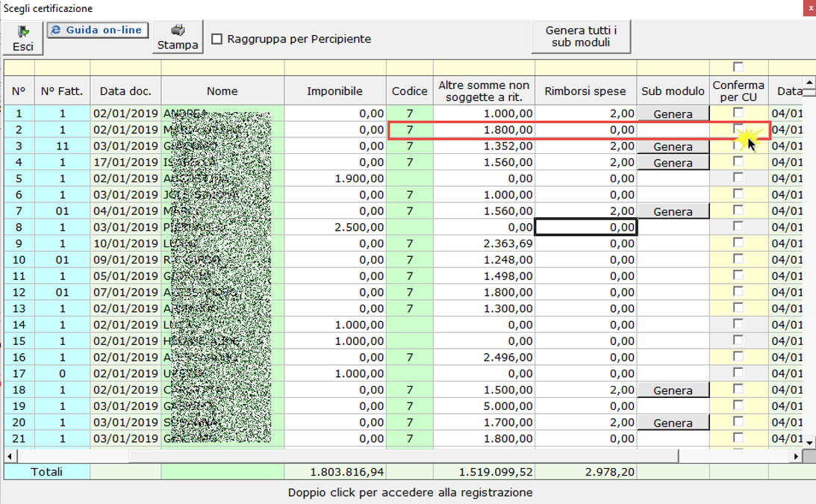Select Altre somme non soggette header
Image resolution: width=816 pixels, height=504 pixels.
484,91
